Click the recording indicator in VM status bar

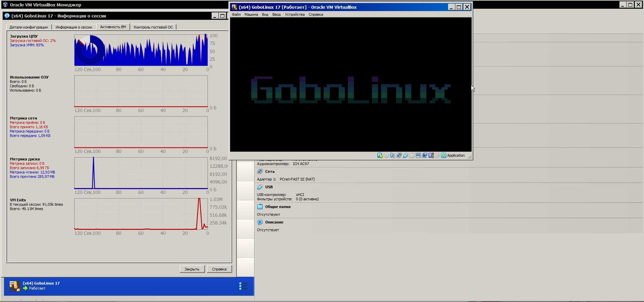(x=424, y=155)
